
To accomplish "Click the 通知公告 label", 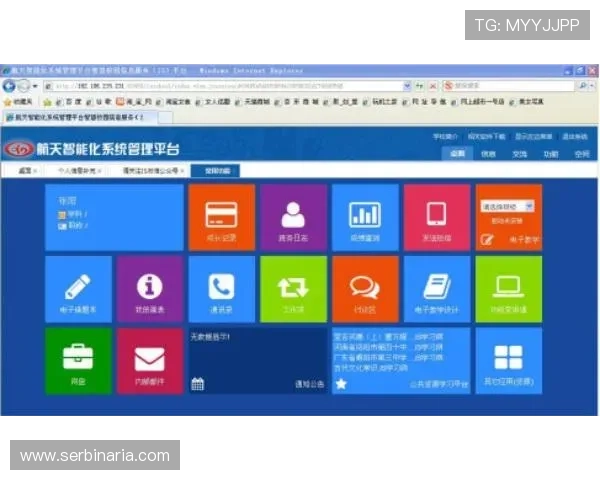I will [x=310, y=384].
